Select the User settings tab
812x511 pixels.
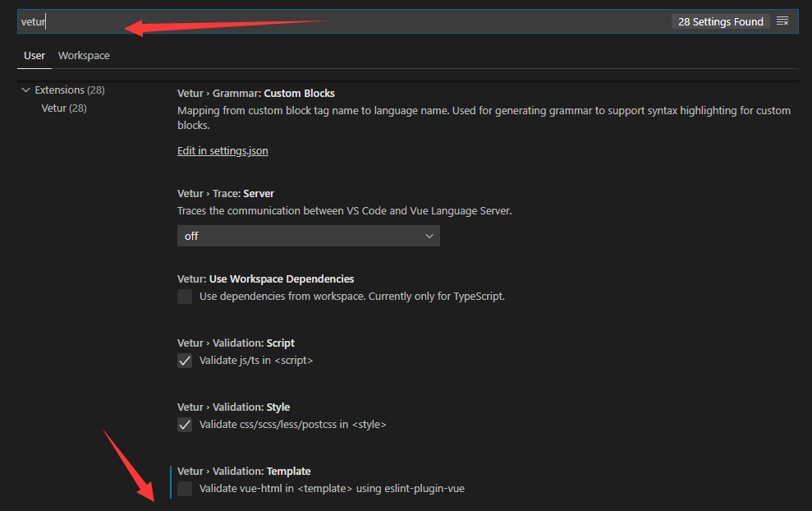pos(34,55)
